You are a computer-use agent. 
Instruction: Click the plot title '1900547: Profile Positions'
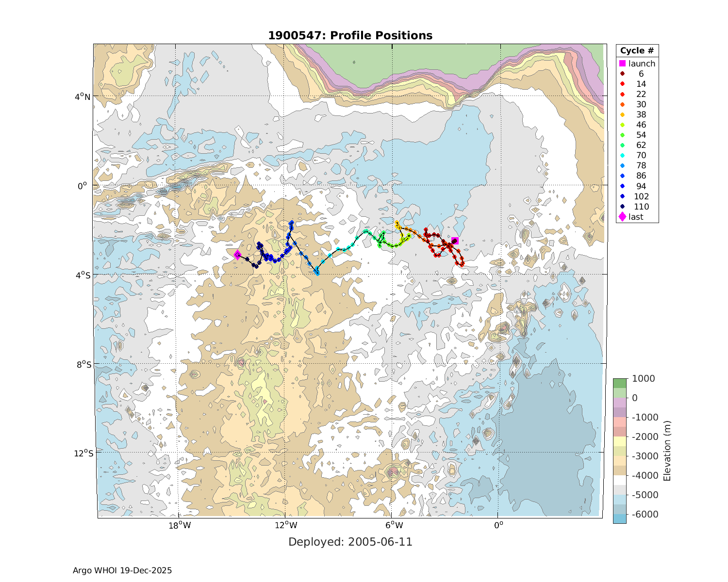coord(350,35)
